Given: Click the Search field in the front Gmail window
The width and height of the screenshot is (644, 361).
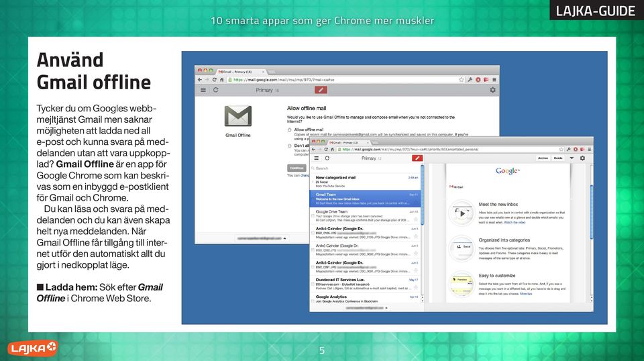Looking at the screenshot, I should click(x=365, y=168).
